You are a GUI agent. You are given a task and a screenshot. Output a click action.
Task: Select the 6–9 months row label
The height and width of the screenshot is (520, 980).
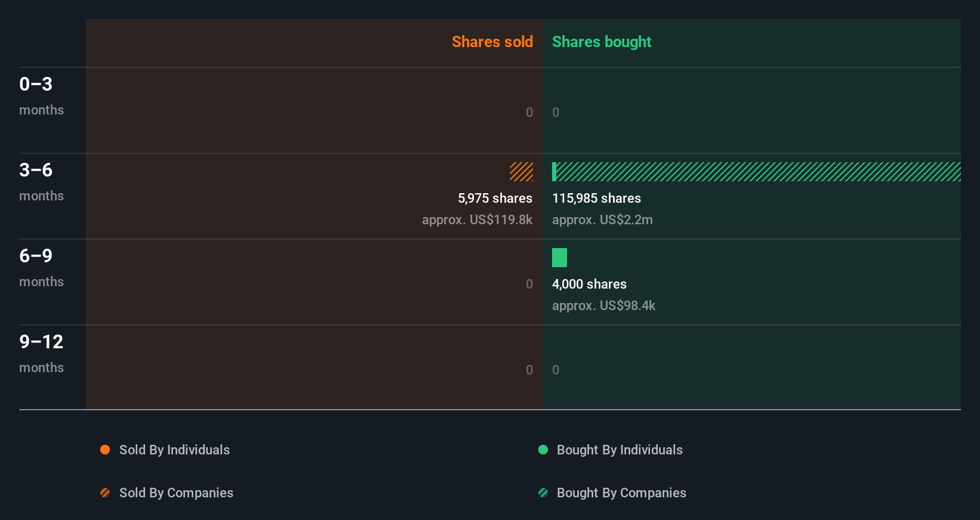coord(41,267)
